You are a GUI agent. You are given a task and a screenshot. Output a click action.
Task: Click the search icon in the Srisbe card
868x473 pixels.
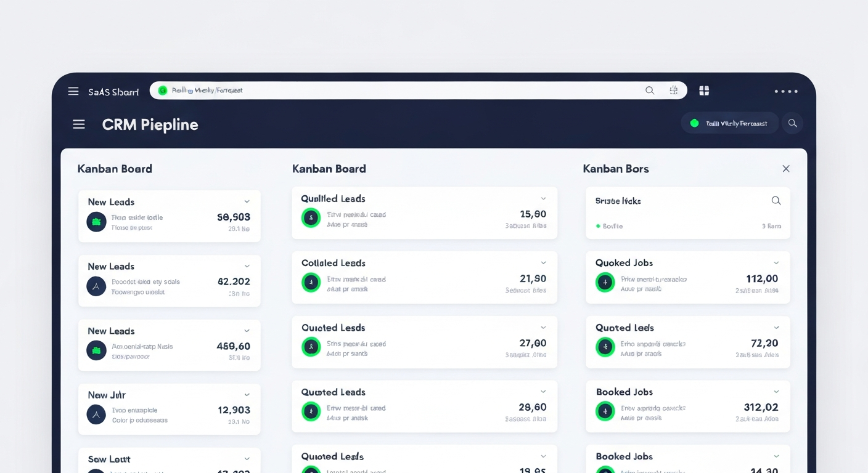[776, 201]
